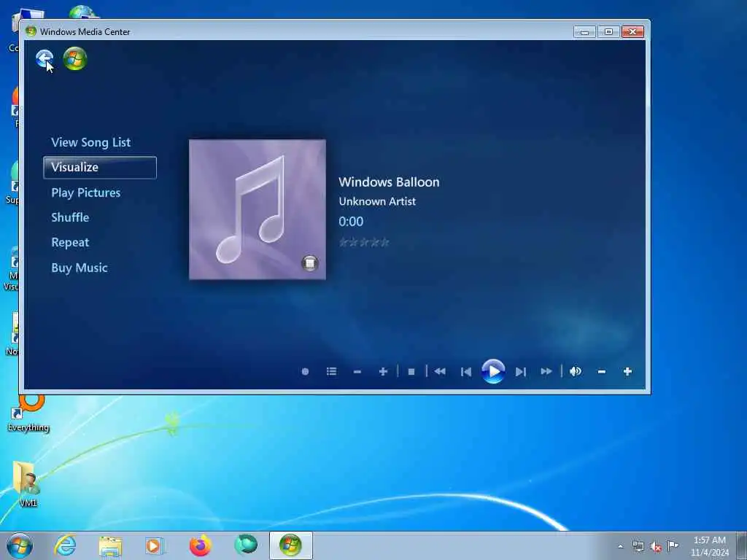The image size is (747, 560).
Task: Lower volume with the minus beside speaker
Action: [x=602, y=371]
